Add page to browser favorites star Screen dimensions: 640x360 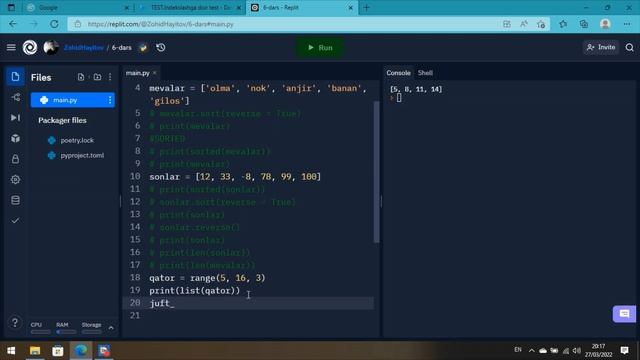[541, 24]
